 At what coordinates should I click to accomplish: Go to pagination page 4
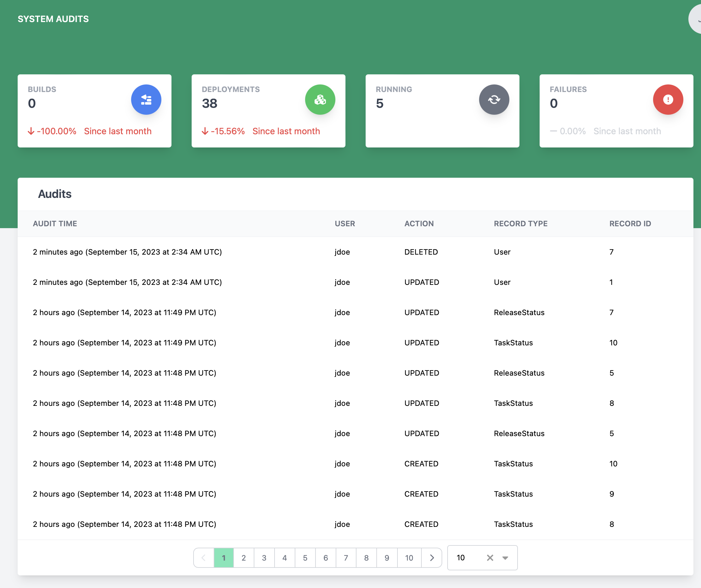click(284, 558)
